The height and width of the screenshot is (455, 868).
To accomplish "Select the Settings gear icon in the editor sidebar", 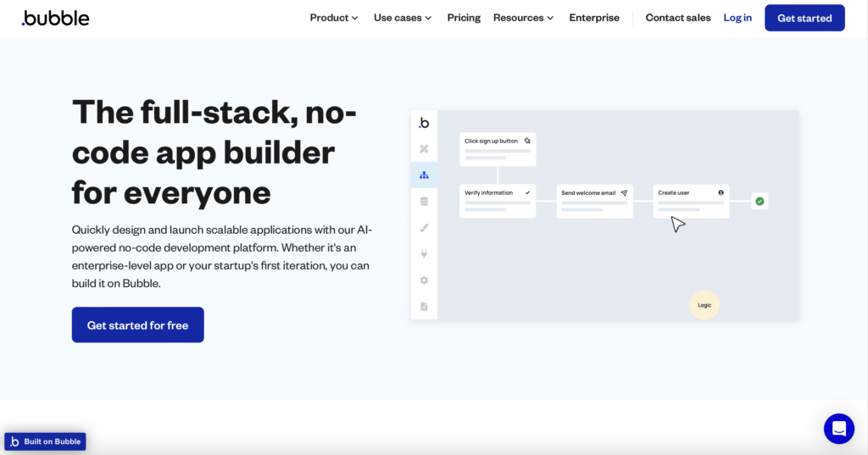I will pos(424,280).
